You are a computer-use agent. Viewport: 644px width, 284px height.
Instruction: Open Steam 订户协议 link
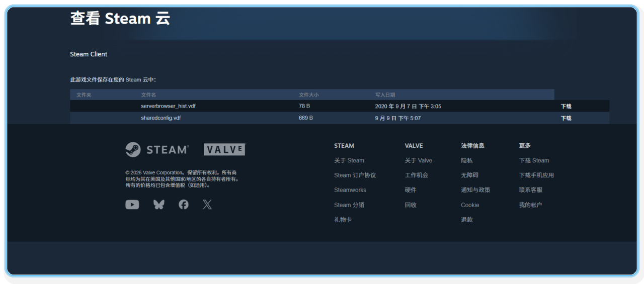point(355,175)
